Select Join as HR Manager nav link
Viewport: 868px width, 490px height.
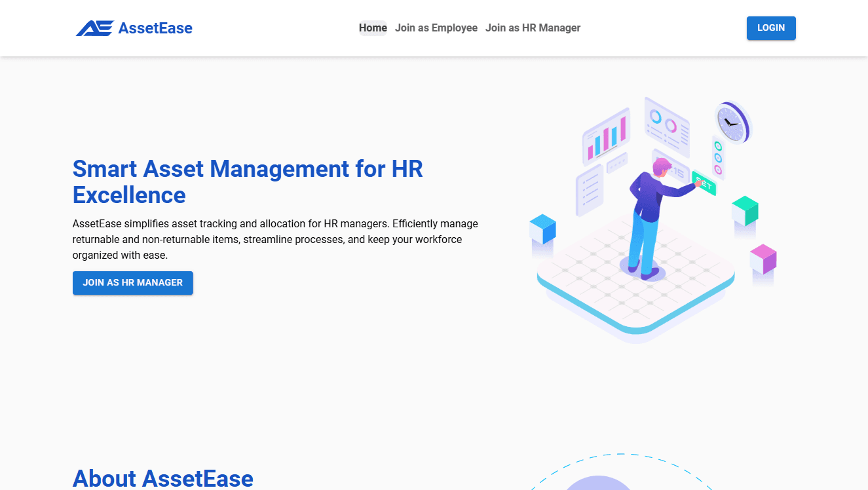(x=533, y=28)
